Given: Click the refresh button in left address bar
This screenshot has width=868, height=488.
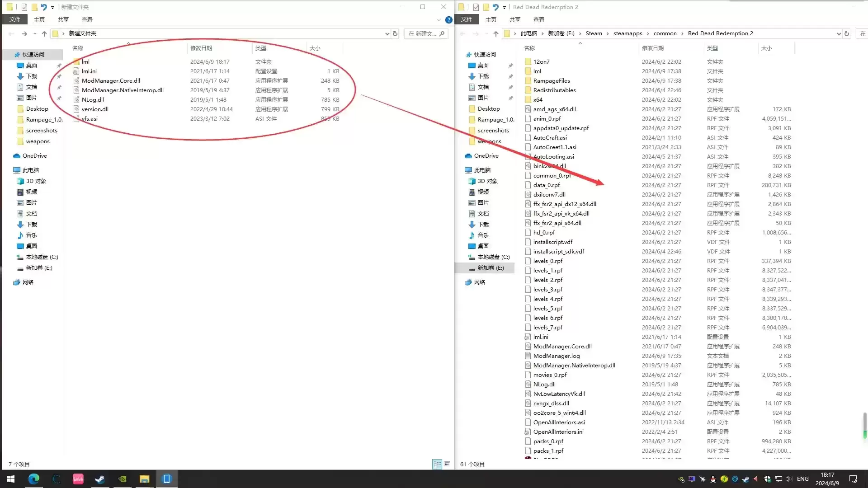Looking at the screenshot, I should tap(395, 33).
